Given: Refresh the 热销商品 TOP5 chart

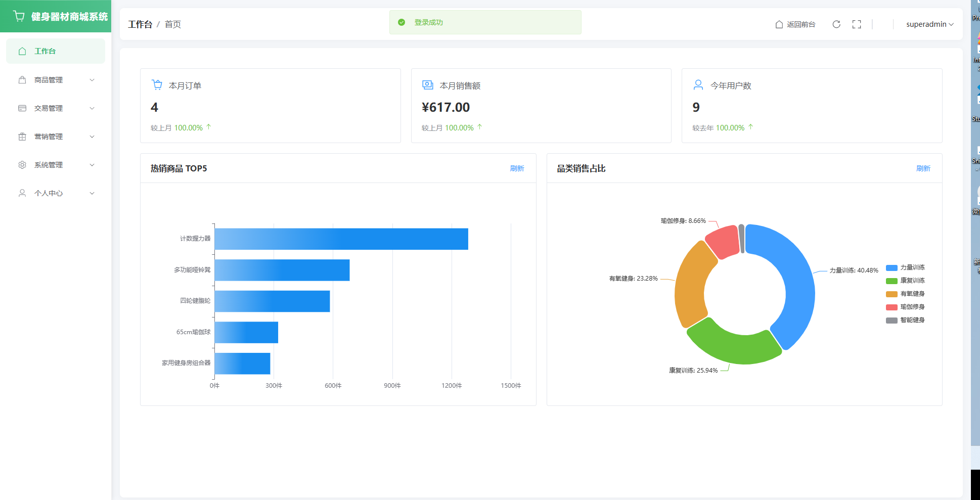Looking at the screenshot, I should tap(517, 168).
